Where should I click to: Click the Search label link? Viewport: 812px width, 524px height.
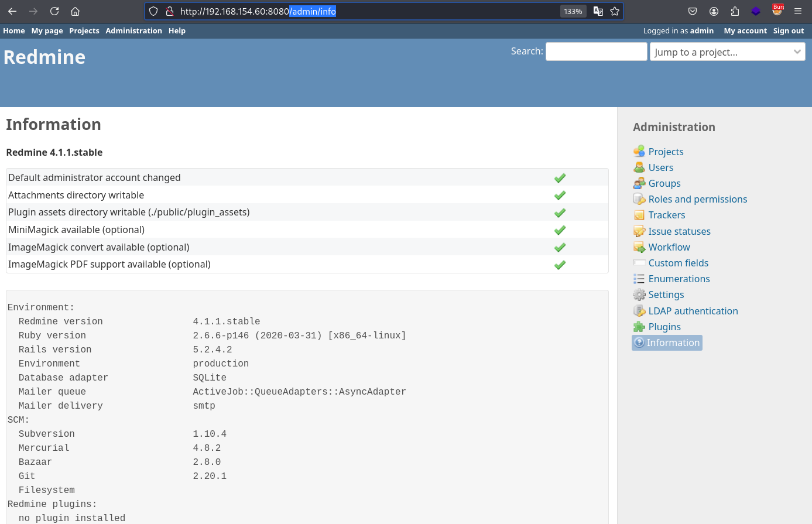click(526, 51)
